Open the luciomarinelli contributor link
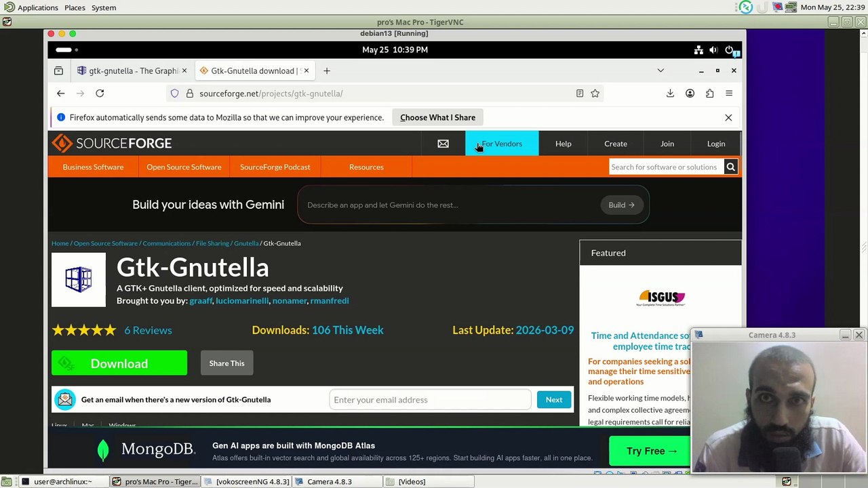 [x=242, y=300]
